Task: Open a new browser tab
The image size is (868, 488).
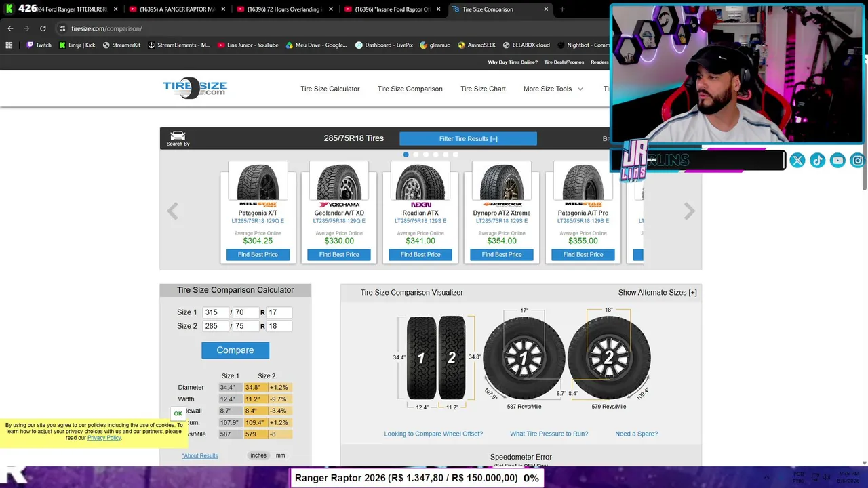Action: point(562,9)
